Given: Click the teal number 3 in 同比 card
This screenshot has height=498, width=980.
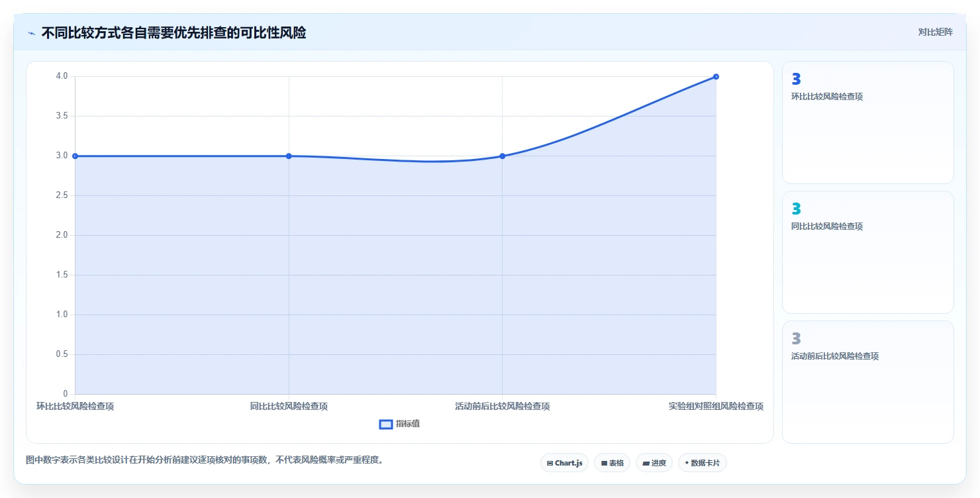Looking at the screenshot, I should pos(797,209).
